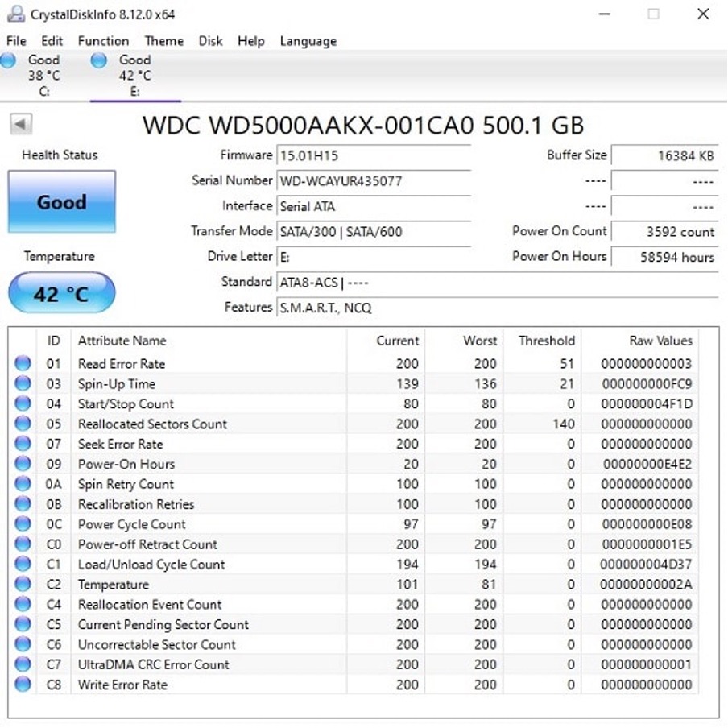Close the CrystalDiskInfo window
The height and width of the screenshot is (728, 728).
703,14
